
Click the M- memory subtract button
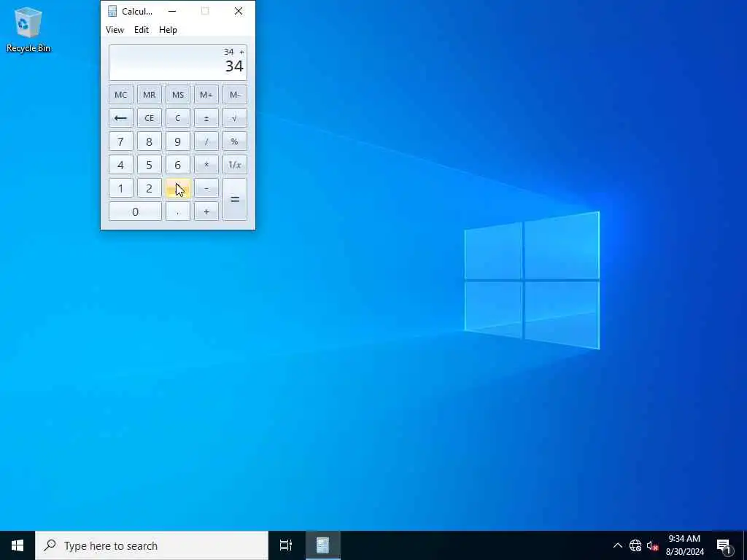(234, 95)
